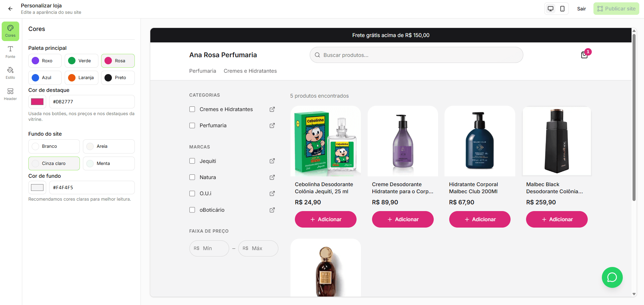Check the oBoticário brand filter
644x305 pixels.
192,210
